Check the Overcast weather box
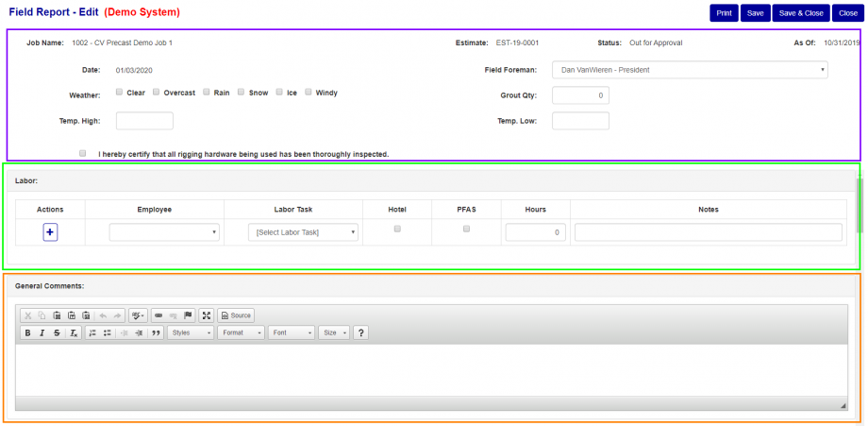Screen dimensions: 868x426 coord(156,92)
